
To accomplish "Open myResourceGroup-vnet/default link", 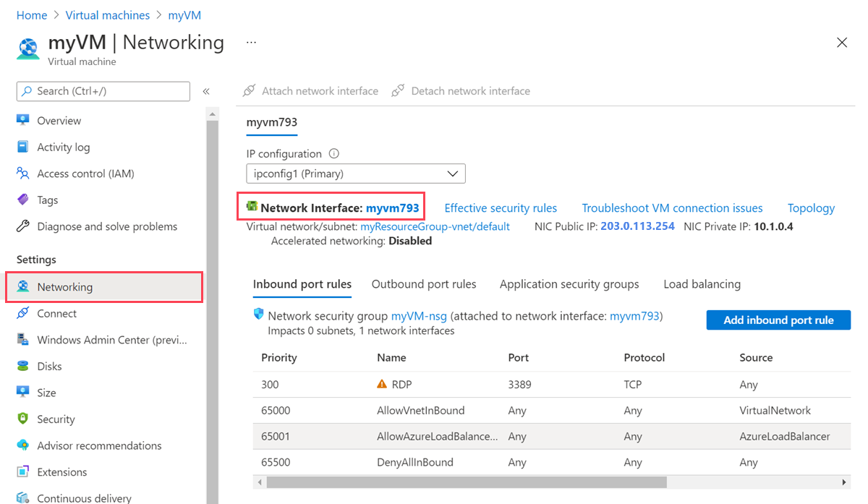I will 435,226.
